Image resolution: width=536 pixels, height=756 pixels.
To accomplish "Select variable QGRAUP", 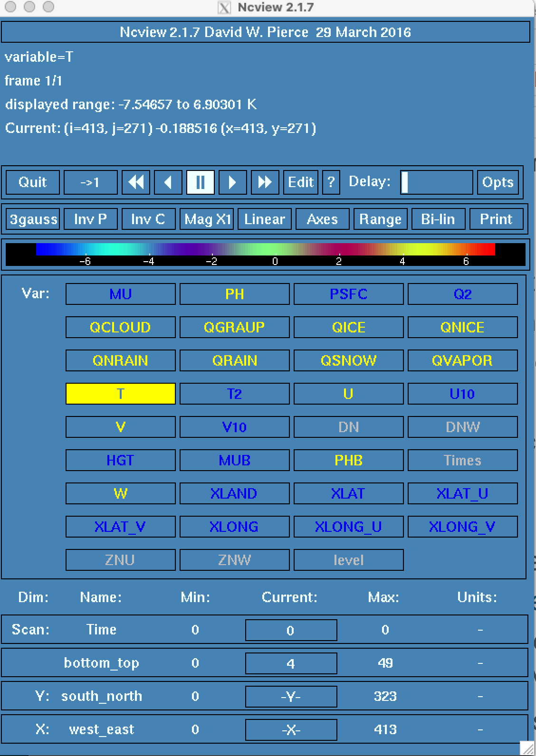I will click(x=235, y=327).
